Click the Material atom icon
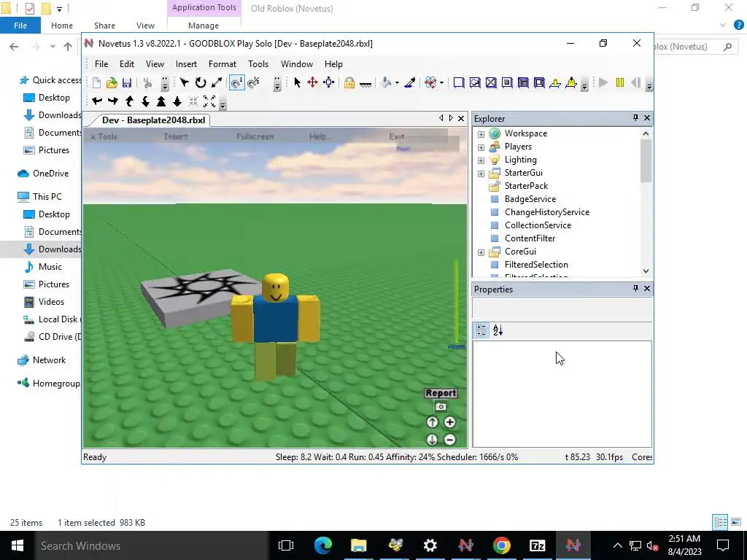 (430, 83)
